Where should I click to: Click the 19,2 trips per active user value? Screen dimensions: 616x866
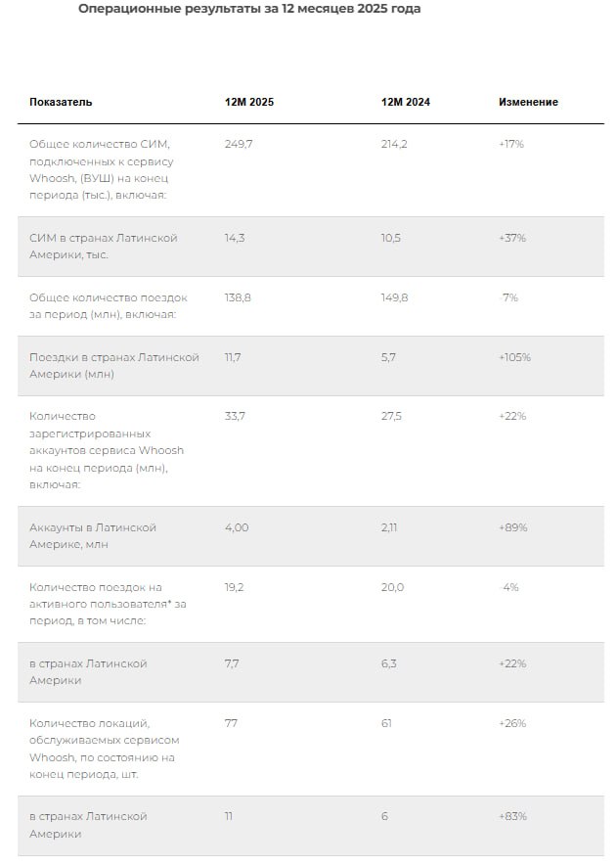(236, 587)
